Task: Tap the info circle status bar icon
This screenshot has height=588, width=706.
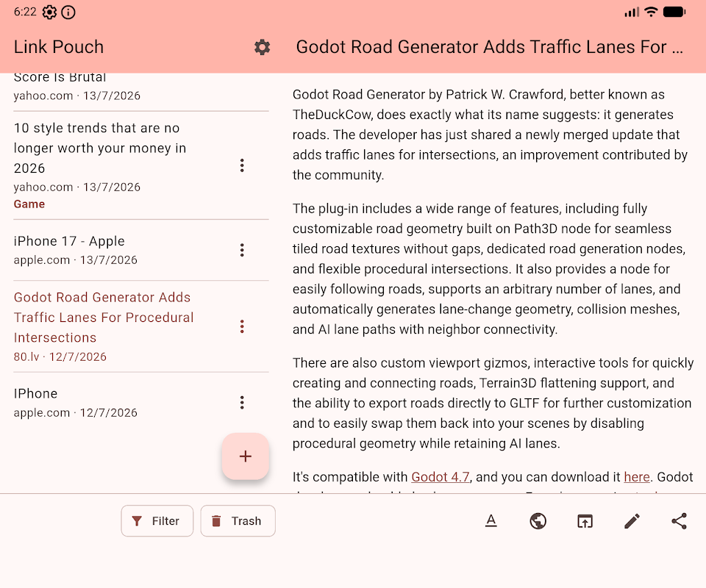Action: (x=68, y=12)
